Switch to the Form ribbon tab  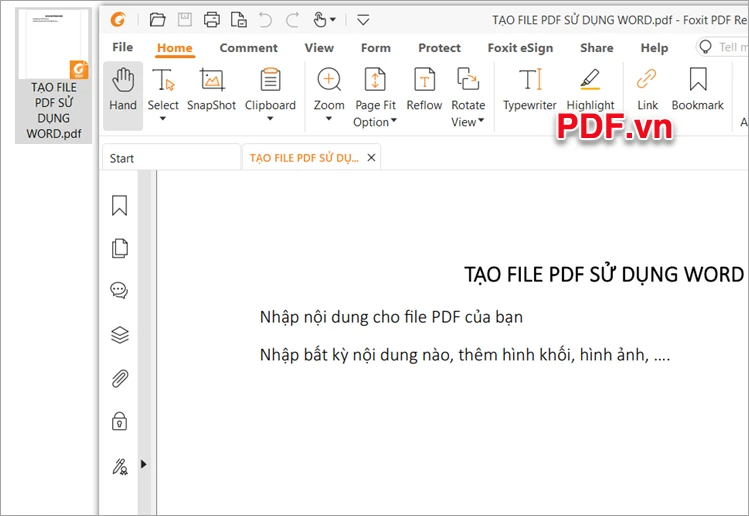tap(376, 48)
